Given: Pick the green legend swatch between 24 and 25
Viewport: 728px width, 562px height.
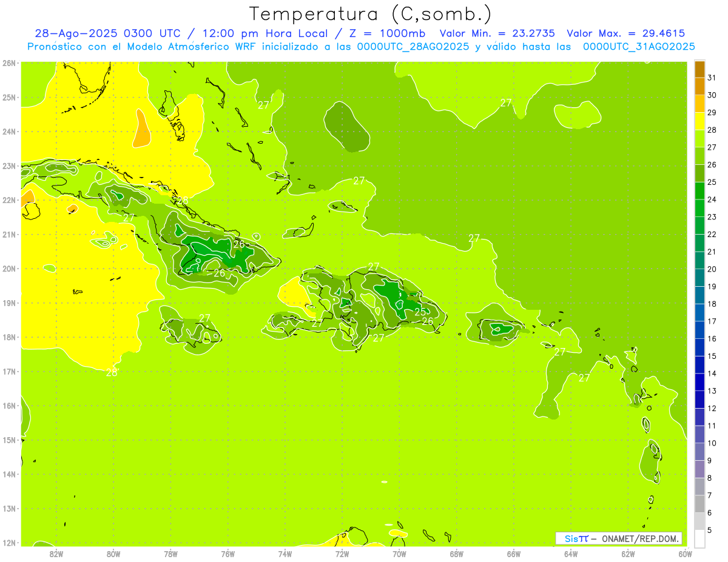Looking at the screenshot, I should [x=699, y=191].
